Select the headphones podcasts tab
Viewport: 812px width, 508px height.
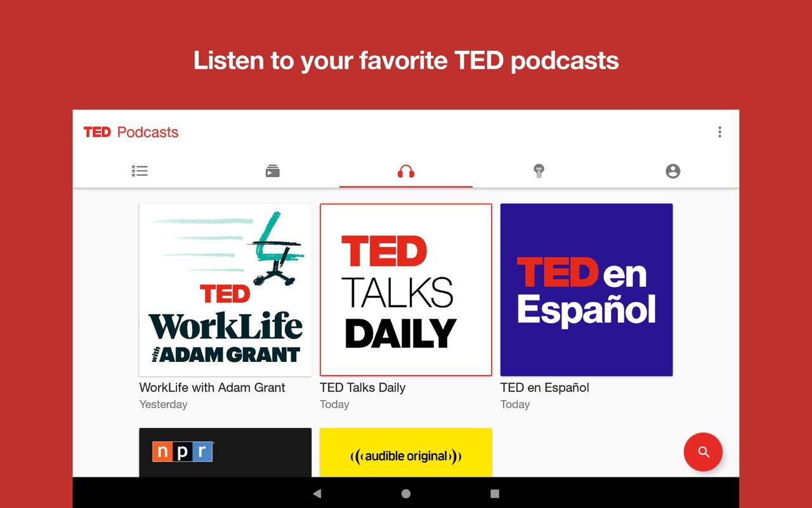click(406, 171)
